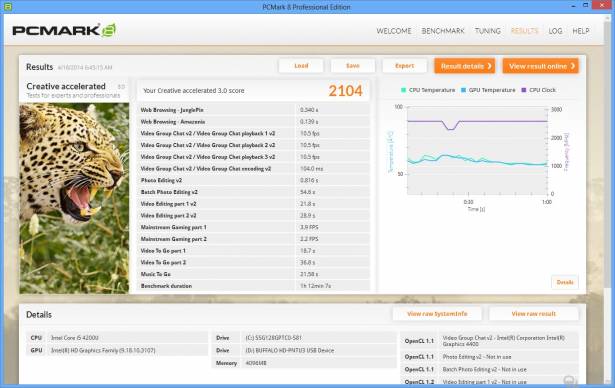Click the Memory 4096MB value
Viewport: 615px width, 388px height.
(x=256, y=363)
